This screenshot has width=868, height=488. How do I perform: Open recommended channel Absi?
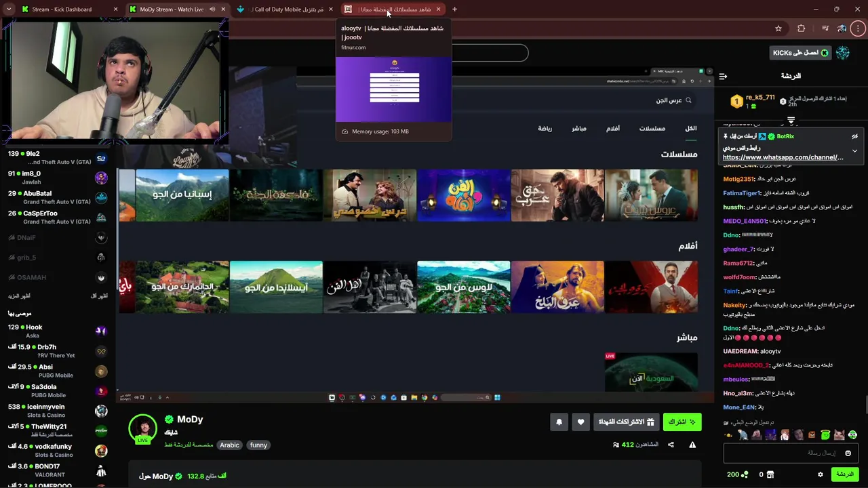58,371
